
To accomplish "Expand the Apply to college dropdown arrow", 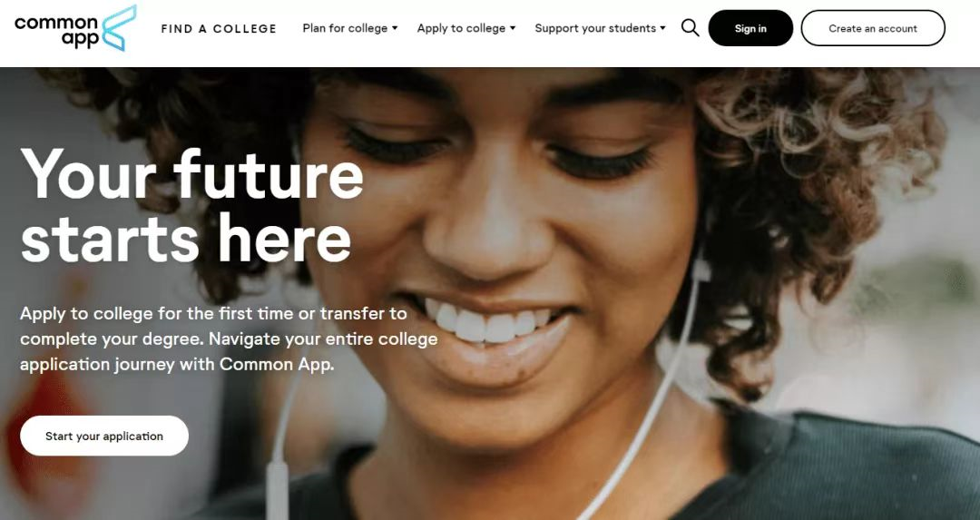I will pos(513,29).
